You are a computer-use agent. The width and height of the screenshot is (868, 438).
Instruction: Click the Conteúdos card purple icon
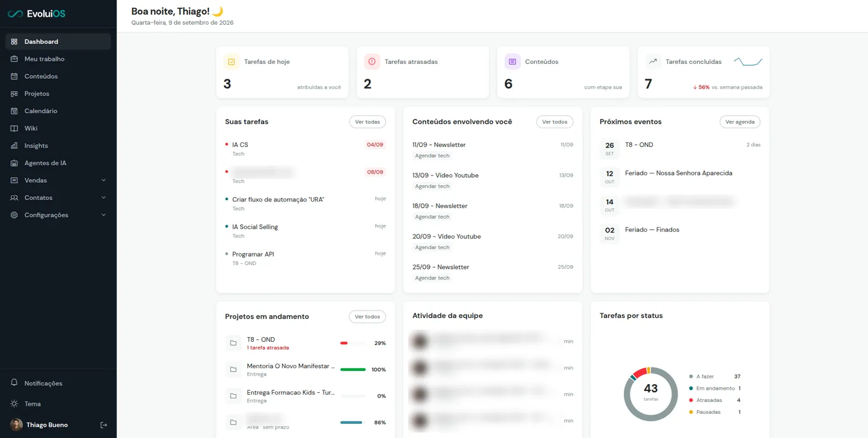pyautogui.click(x=512, y=62)
